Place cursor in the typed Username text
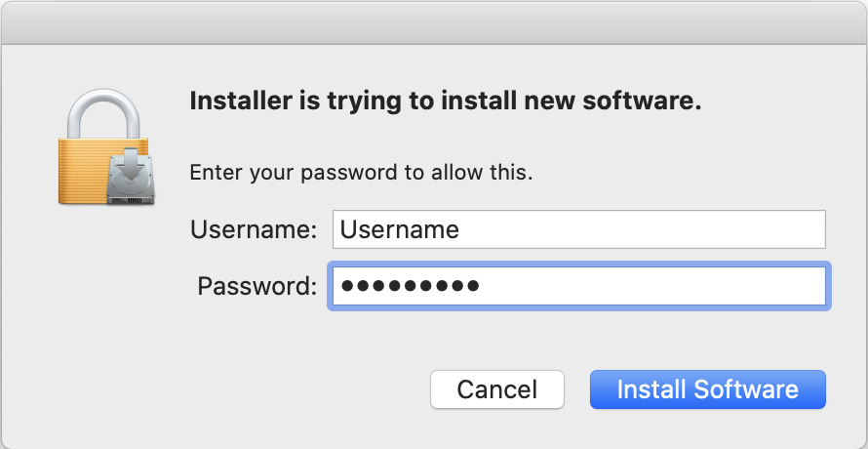868x449 pixels. pyautogui.click(x=400, y=229)
